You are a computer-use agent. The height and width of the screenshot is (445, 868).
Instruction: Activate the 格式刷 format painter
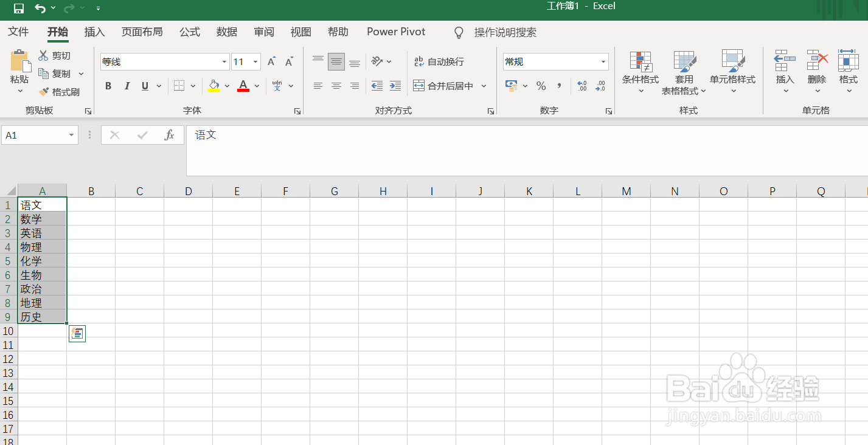pos(59,92)
